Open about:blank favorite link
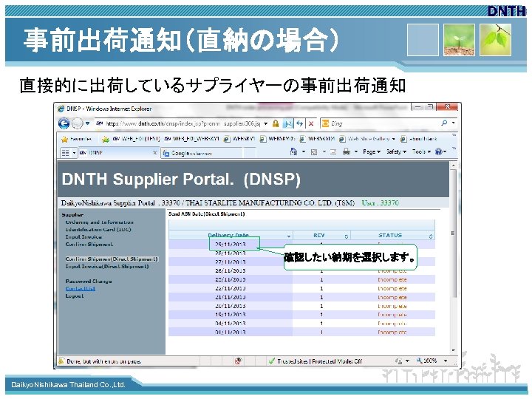Viewport: 532px width, 399px height. pyautogui.click(x=419, y=139)
